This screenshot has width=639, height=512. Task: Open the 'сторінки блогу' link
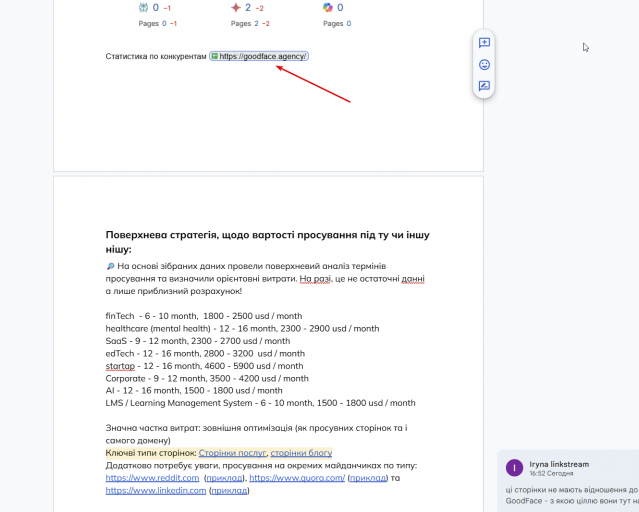(301, 453)
